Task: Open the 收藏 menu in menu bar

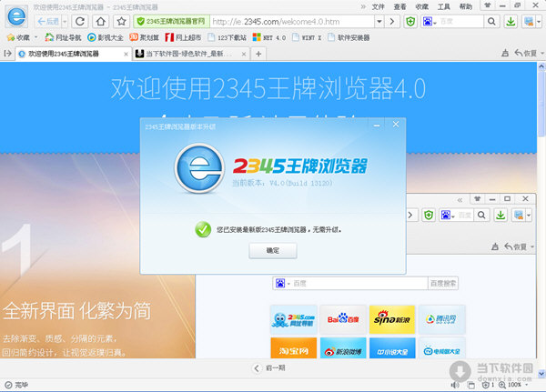Action: coord(421,6)
